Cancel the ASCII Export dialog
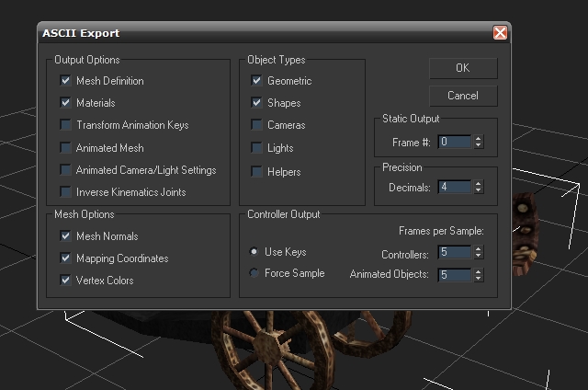Screen dimensions: 588x390 coord(463,96)
